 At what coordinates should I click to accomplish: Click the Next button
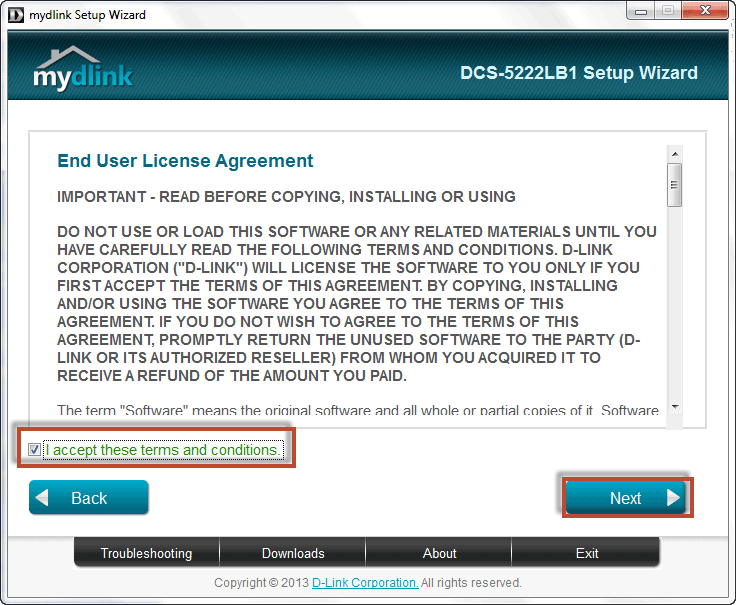pos(626,498)
